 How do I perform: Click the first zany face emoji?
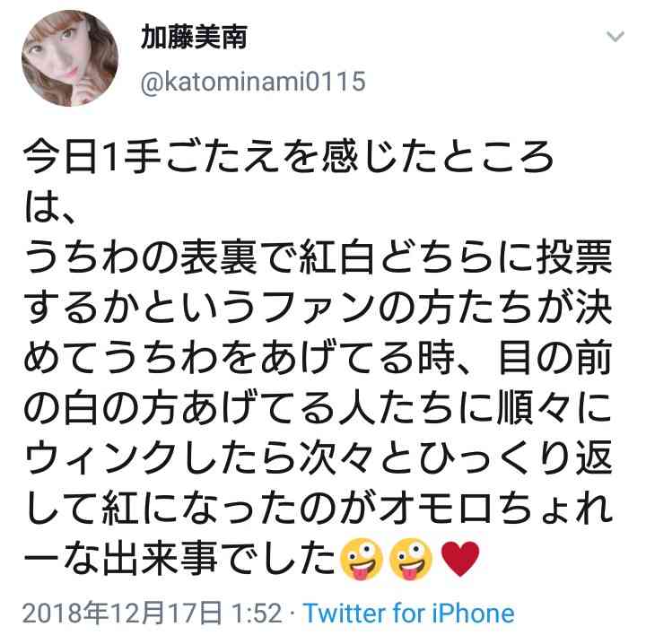pyautogui.click(x=362, y=560)
